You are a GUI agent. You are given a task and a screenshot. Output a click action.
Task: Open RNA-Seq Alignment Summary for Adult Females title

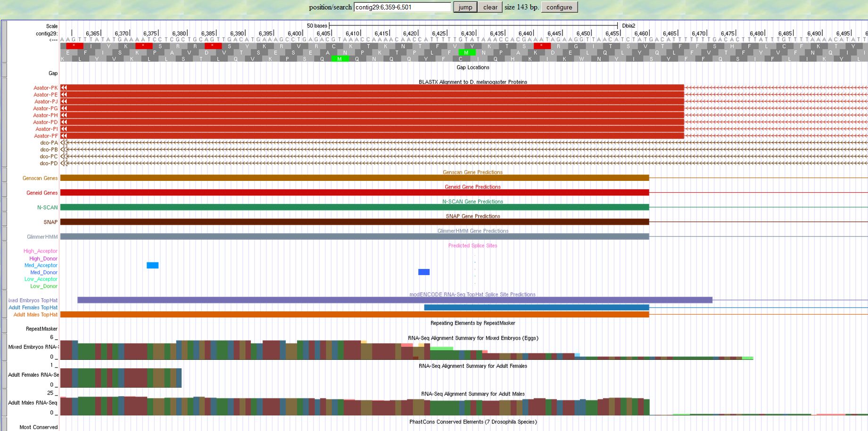473,366
